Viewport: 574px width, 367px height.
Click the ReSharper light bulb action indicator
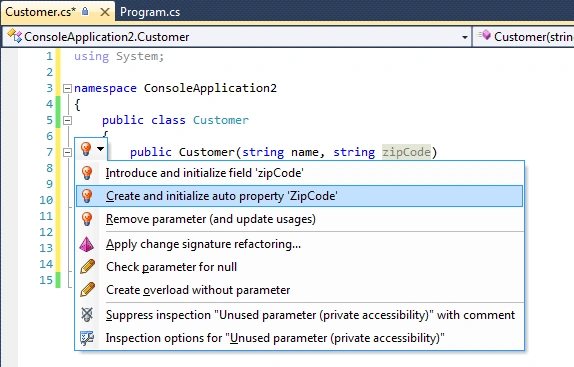pos(86,149)
